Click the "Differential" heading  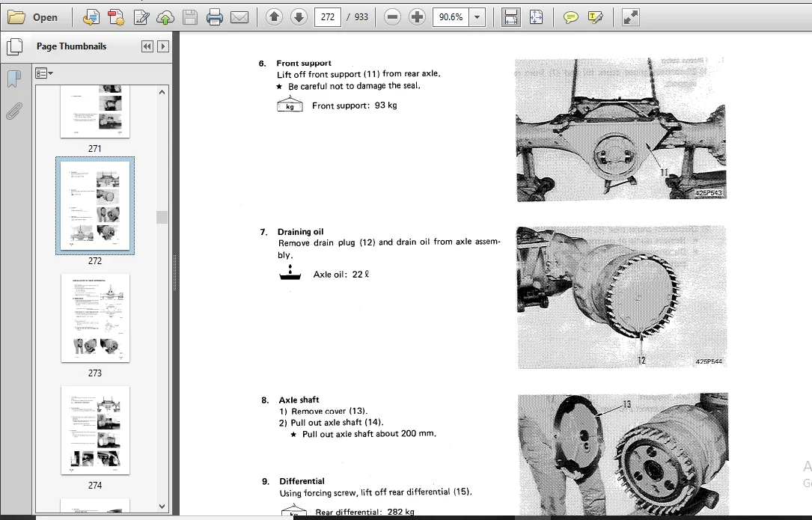(302, 481)
